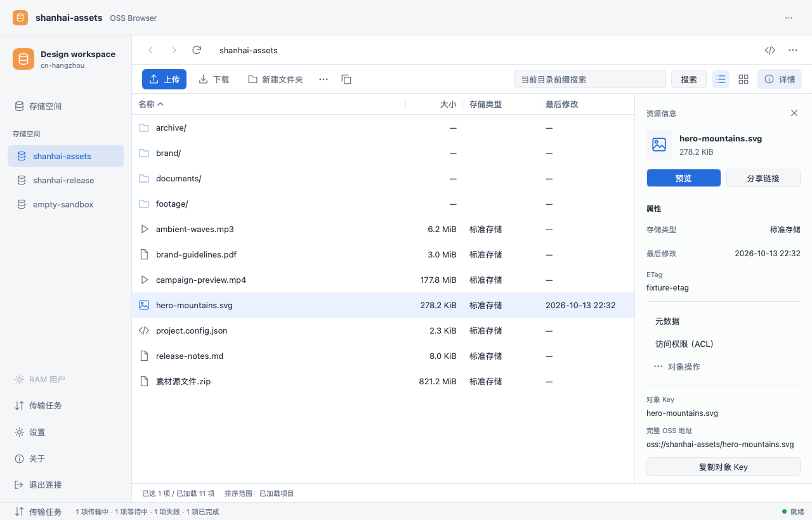Click the hero-mountains.svg row image icon

click(144, 305)
